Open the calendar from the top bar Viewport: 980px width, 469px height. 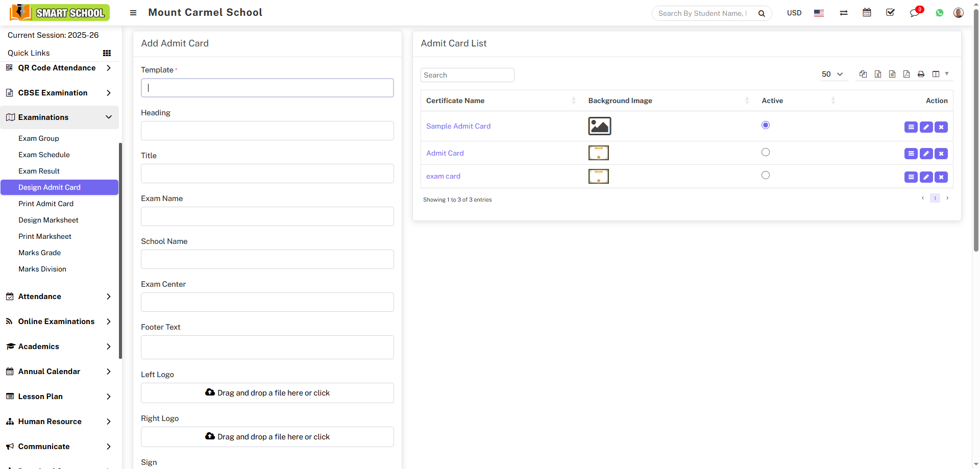point(867,12)
